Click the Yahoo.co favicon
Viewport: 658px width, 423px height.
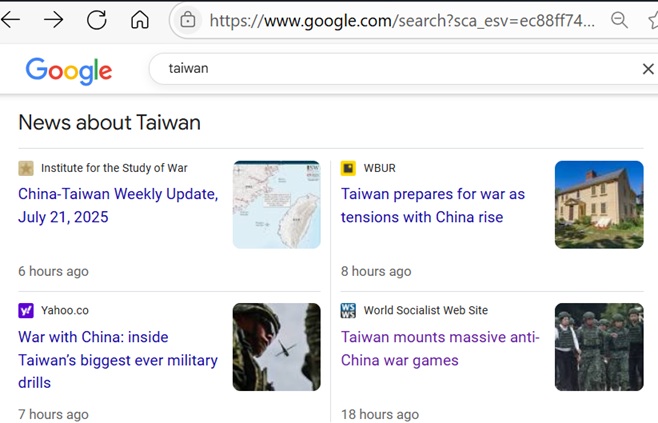coord(26,311)
